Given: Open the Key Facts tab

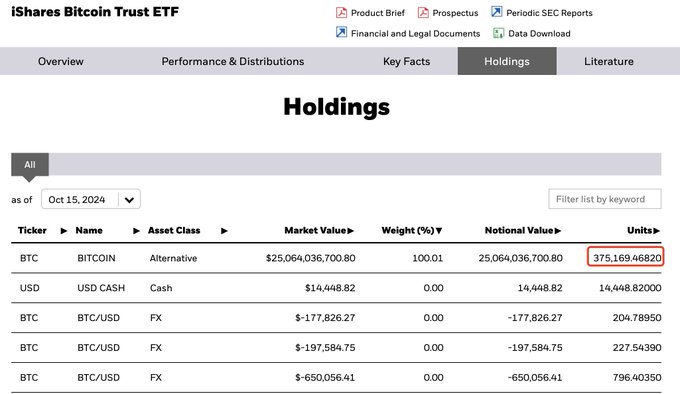Looking at the screenshot, I should click(x=406, y=61).
